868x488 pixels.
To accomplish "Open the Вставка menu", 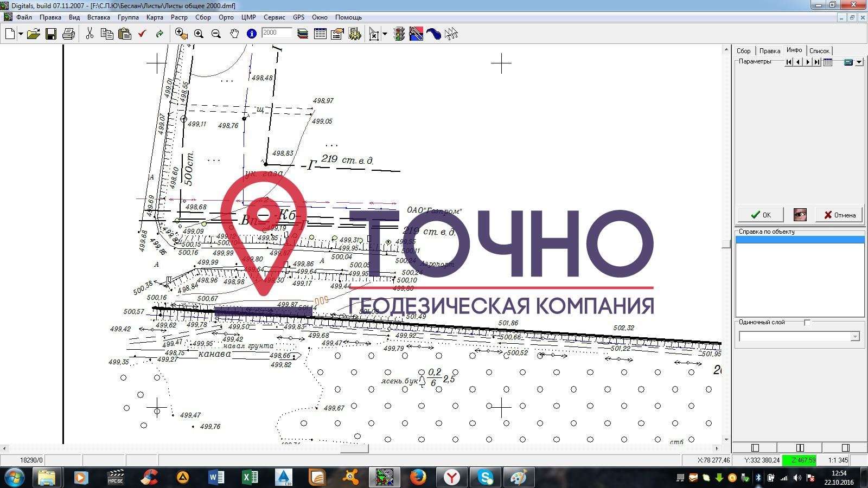I will [99, 17].
